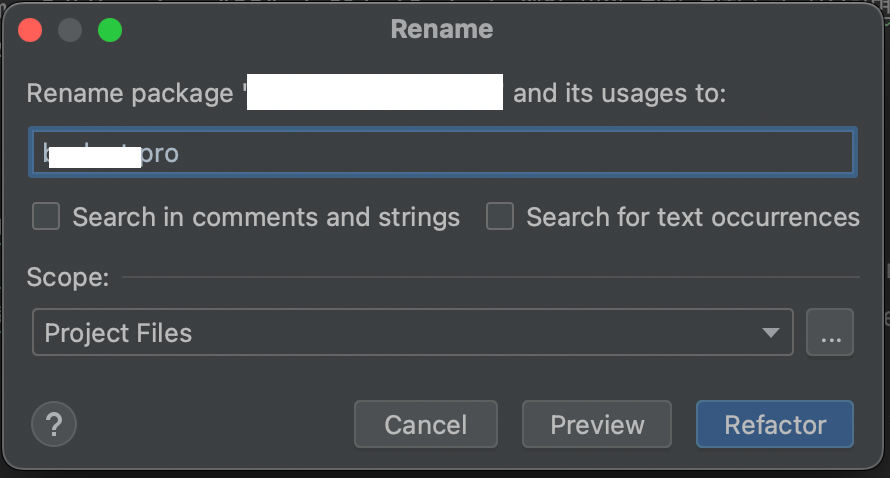Enable Search in comments and strings checkbox
This screenshot has height=478, width=890.
46,217
